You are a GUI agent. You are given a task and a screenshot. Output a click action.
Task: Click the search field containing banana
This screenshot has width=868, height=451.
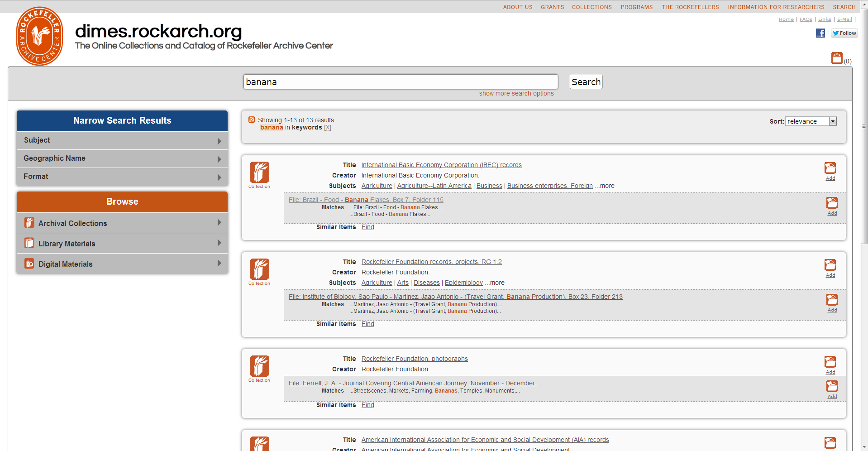click(x=401, y=82)
